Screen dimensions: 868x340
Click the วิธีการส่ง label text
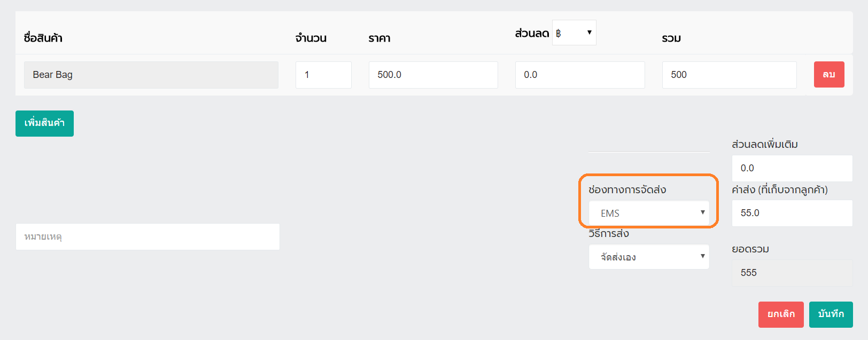click(609, 234)
